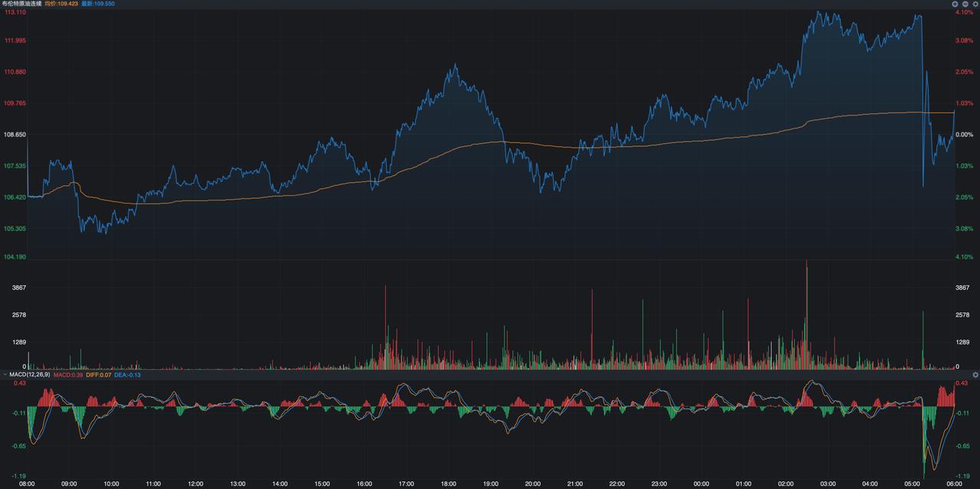Click the blue DEA:-0.13 value
Screen dimensions: 980x489
pyautogui.click(x=127, y=375)
